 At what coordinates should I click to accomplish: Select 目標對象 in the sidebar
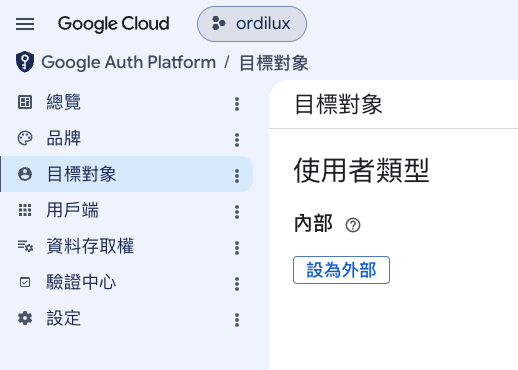pyautogui.click(x=127, y=174)
